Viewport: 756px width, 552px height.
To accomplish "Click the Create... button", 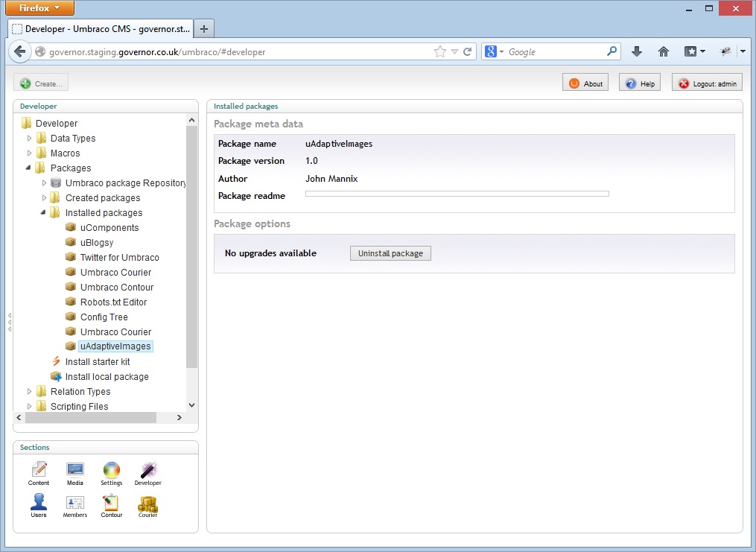I will pos(41,83).
